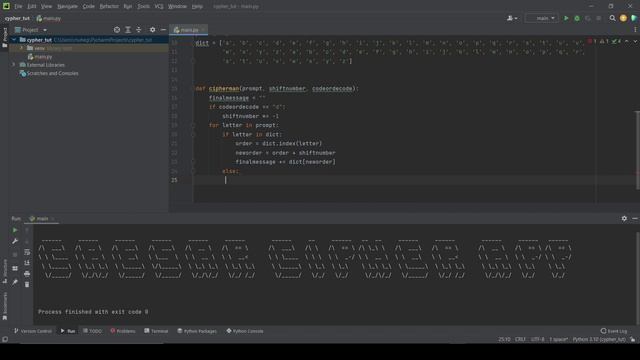Click cypher_tut breadcrumb in navigation bar
This screenshot has height=360, width=640.
pyautogui.click(x=17, y=18)
